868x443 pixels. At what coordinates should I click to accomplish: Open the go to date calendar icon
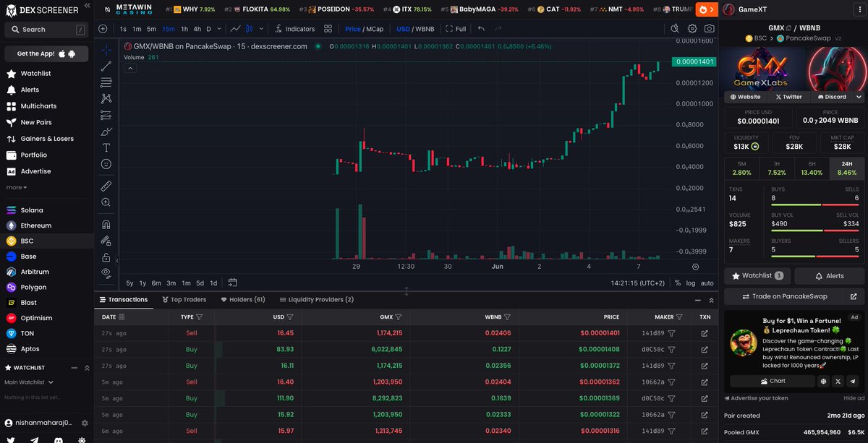click(x=233, y=283)
